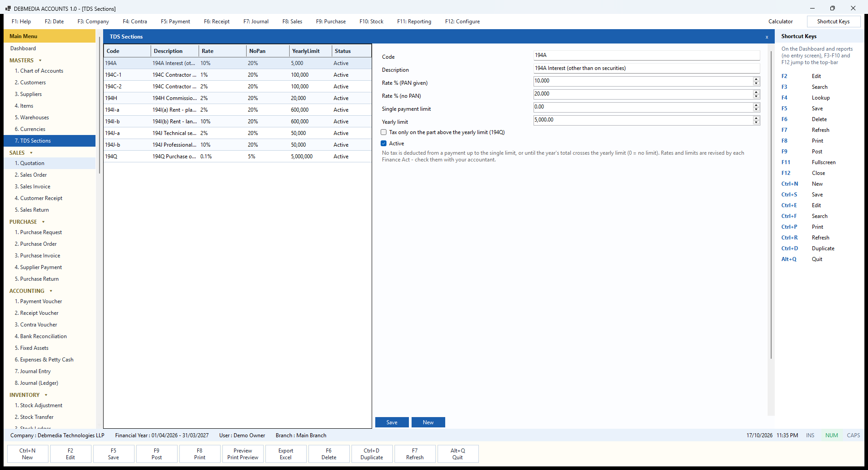Decrease Rate % (no PAN) spinner down
This screenshot has height=470, width=868.
(756, 96)
